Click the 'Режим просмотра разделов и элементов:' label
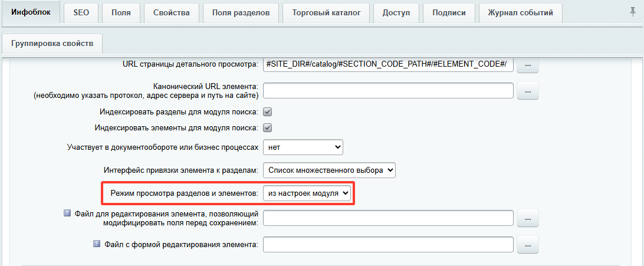 tap(185, 194)
